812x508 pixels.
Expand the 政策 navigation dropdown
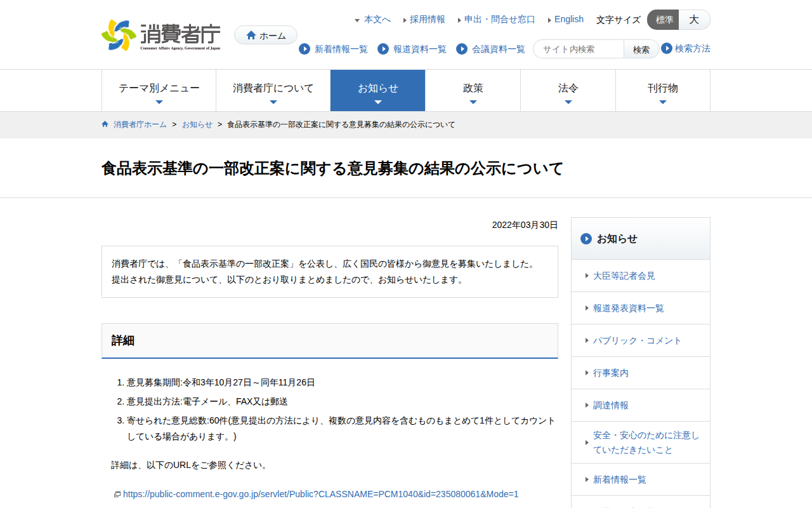pos(473,89)
